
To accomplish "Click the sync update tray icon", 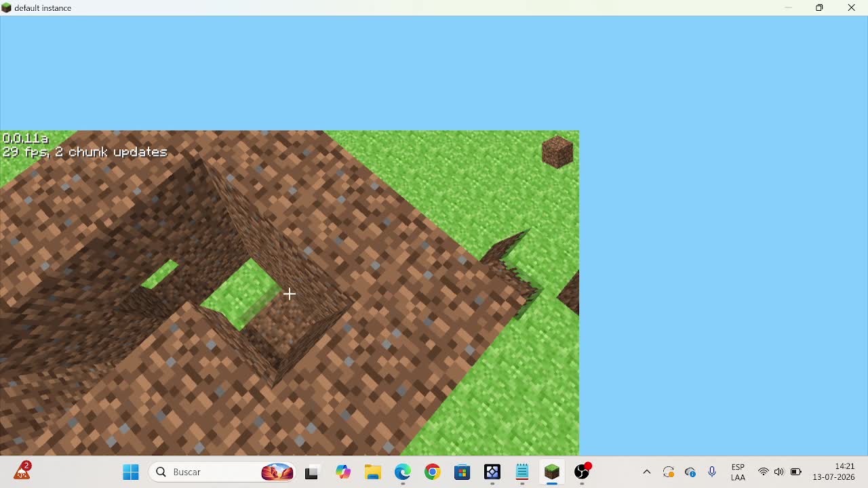I will coord(669,472).
